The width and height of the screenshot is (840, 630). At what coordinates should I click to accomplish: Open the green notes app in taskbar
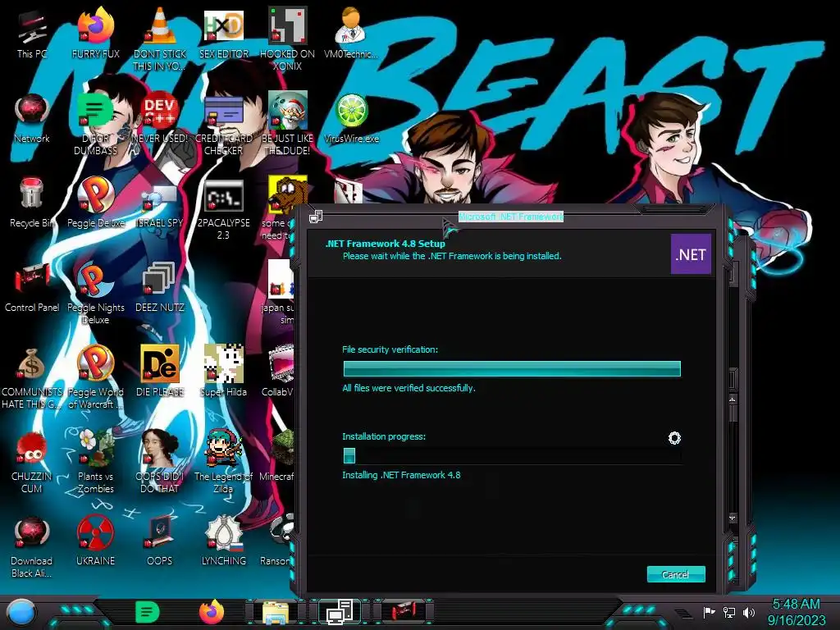point(147,612)
